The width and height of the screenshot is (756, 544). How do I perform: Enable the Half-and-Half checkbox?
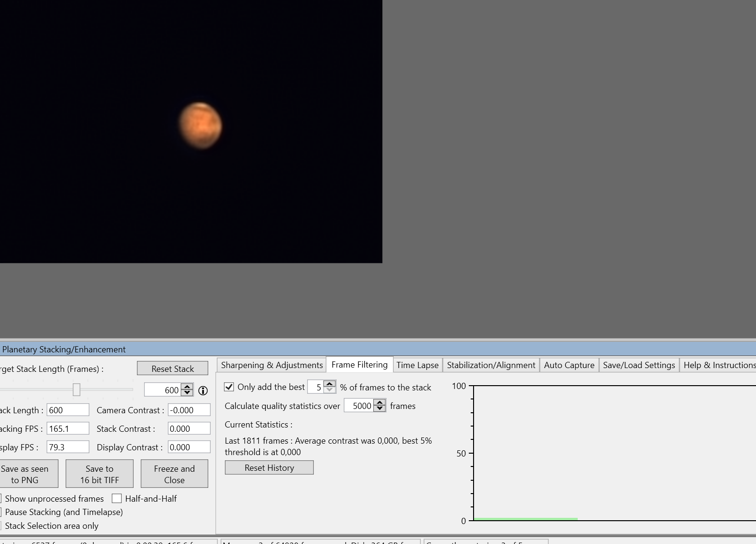pos(116,498)
